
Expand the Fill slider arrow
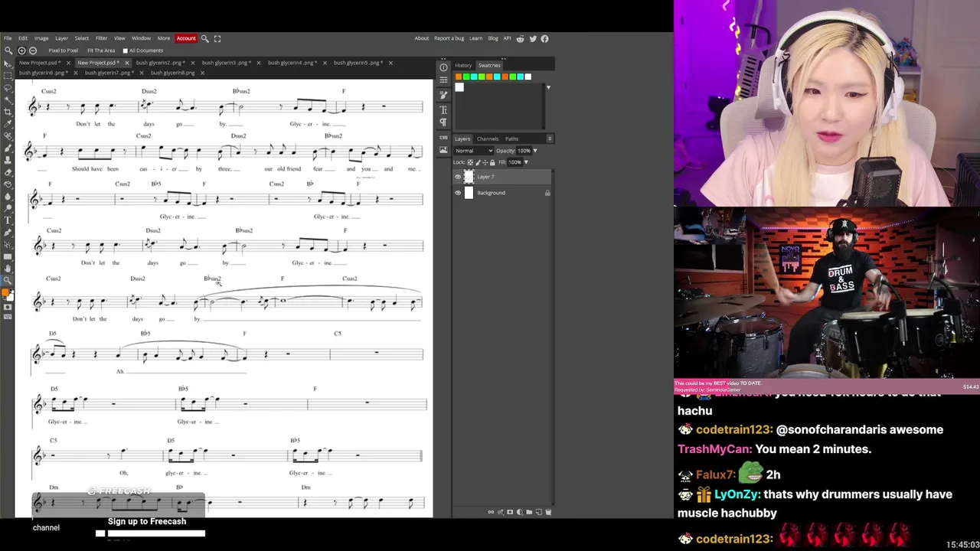tap(526, 162)
